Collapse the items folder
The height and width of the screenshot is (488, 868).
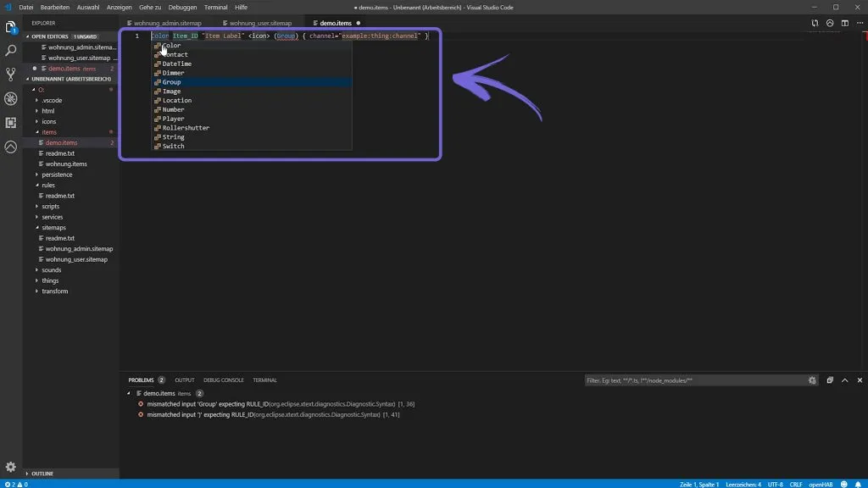coord(37,132)
